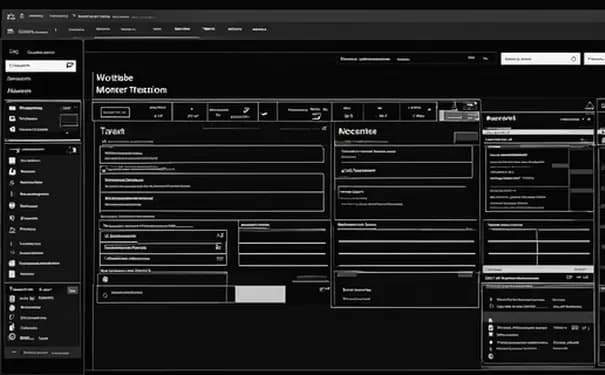
Task: Click the white search field at top right
Action: pos(540,59)
